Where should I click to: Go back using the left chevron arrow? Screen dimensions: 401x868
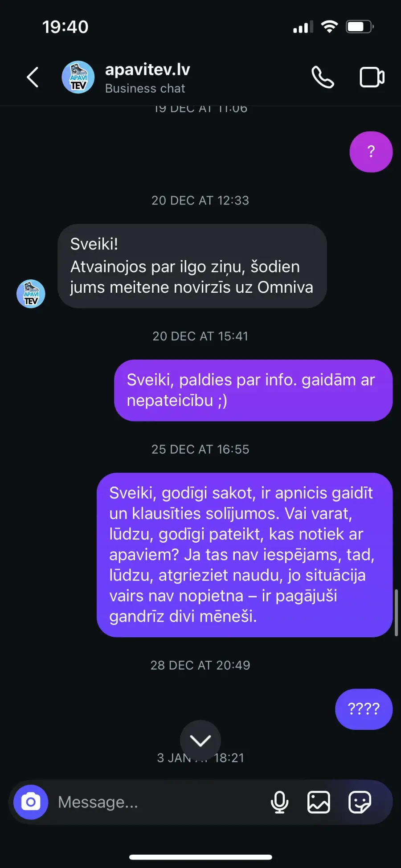(33, 78)
